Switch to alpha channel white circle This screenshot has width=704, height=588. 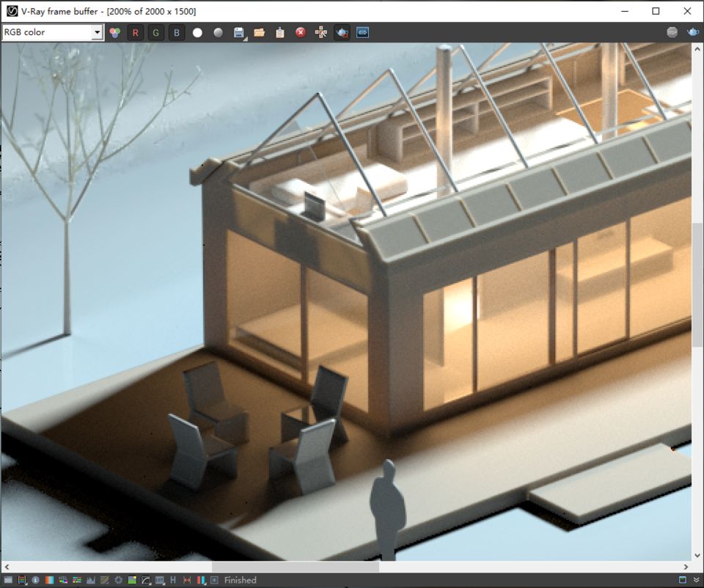pyautogui.click(x=197, y=32)
